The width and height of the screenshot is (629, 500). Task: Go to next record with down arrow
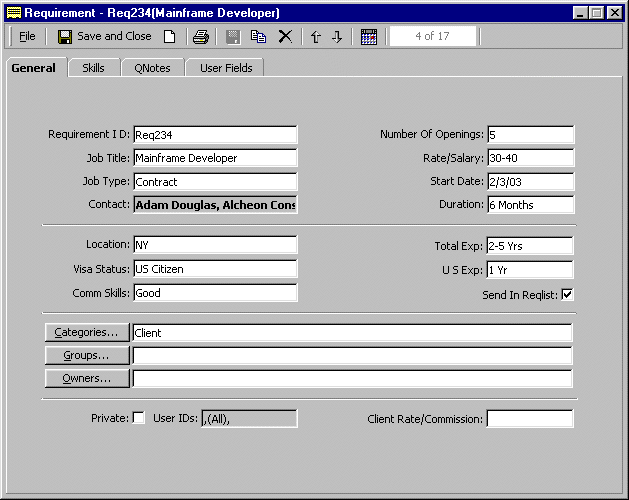click(337, 37)
